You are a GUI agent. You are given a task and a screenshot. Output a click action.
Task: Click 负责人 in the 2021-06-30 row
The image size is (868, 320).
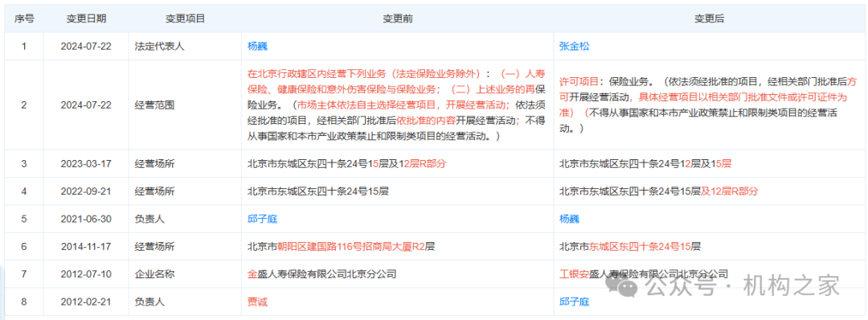point(149,219)
